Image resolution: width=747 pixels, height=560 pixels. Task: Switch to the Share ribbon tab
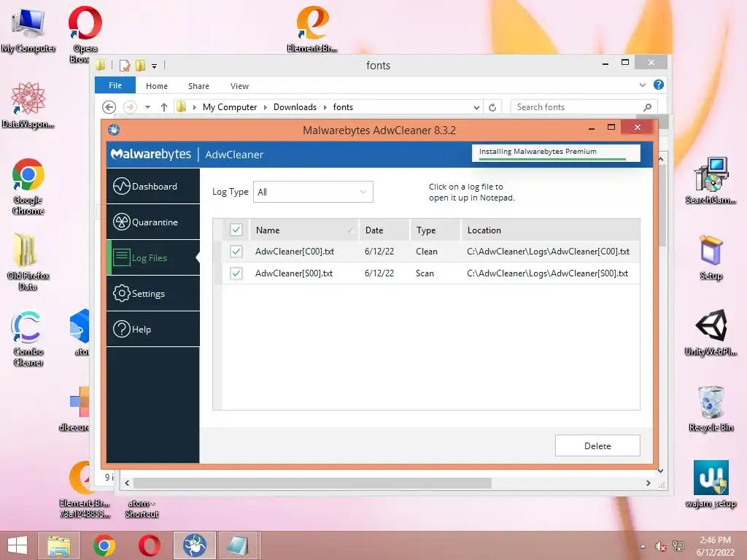point(198,86)
